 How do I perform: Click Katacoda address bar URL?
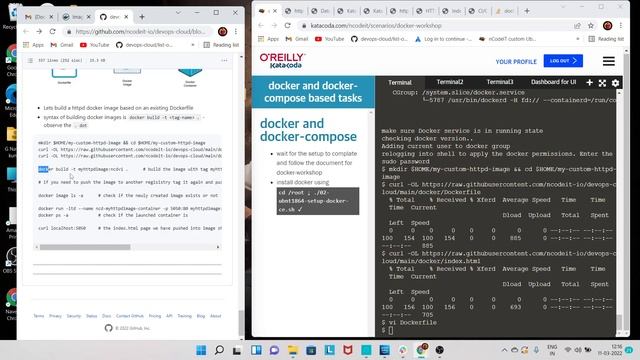(376, 25)
